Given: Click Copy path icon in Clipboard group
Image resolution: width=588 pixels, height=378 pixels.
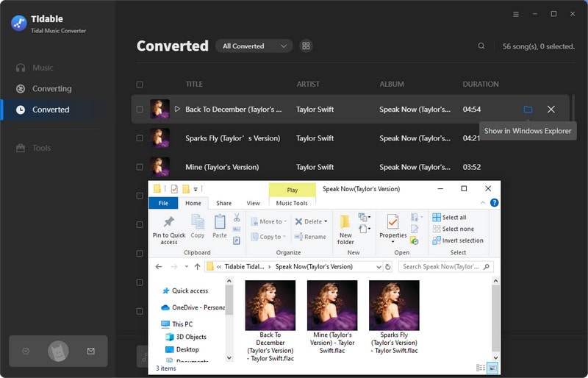Looking at the screenshot, I should coord(237,229).
